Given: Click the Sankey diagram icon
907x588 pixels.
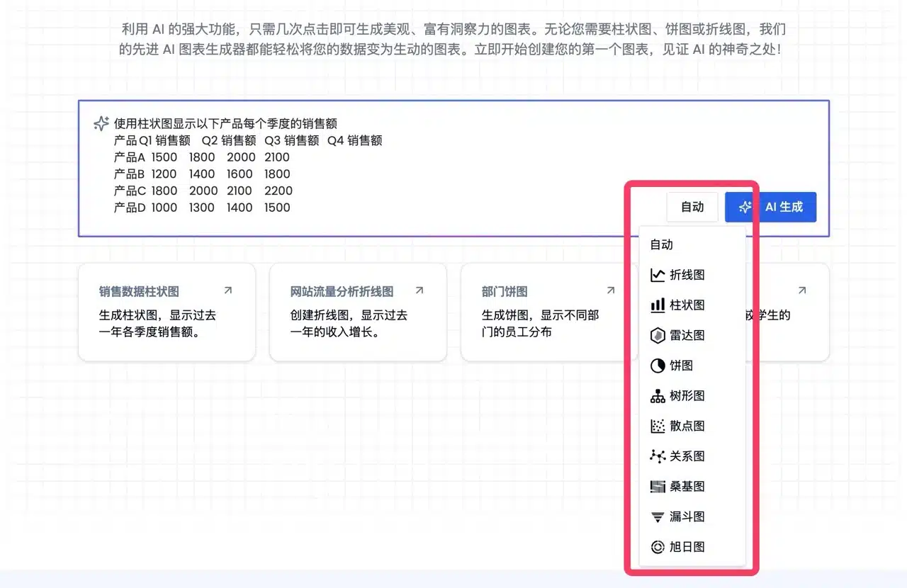Looking at the screenshot, I should pyautogui.click(x=657, y=487).
